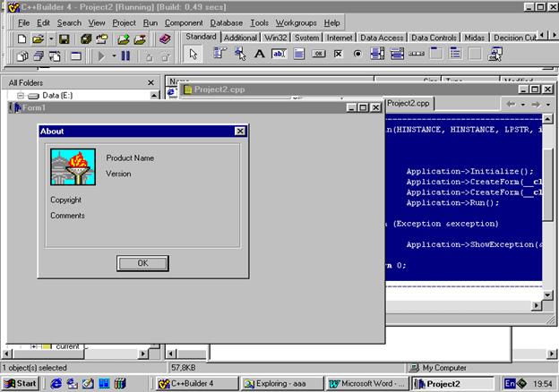Close the All Folders pane
Viewport: 559px width, 392px height.
click(x=150, y=82)
